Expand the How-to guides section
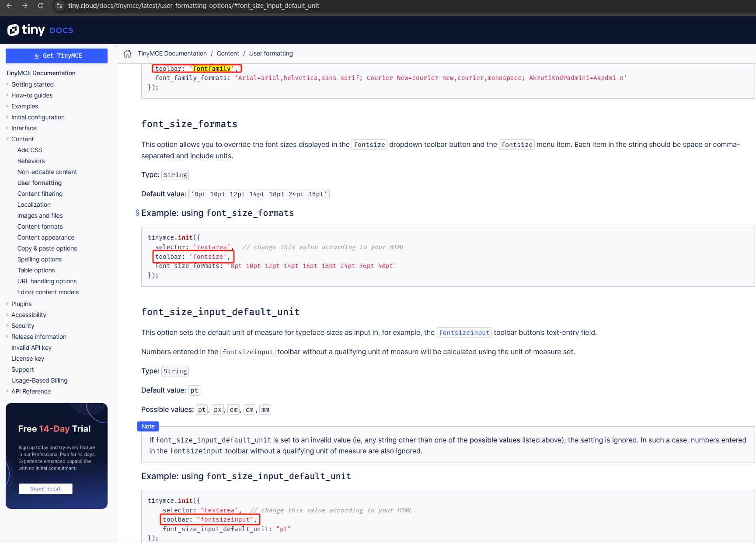Image resolution: width=756 pixels, height=543 pixels. click(x=7, y=95)
